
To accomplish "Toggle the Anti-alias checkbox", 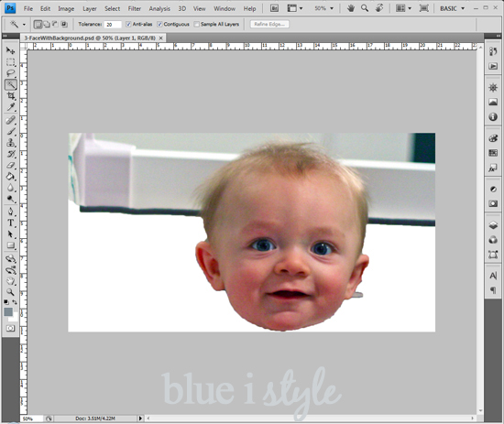I will point(128,24).
